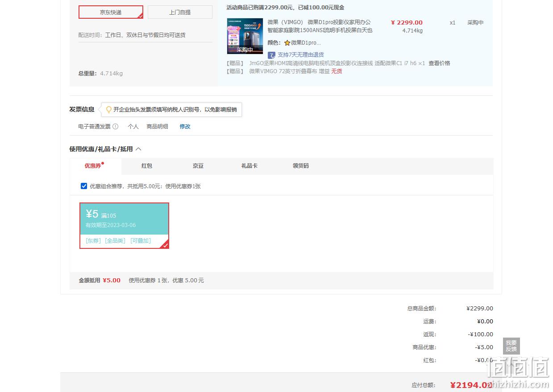
Task: Click info icon next to 电子普通发票
Action: click(x=115, y=127)
